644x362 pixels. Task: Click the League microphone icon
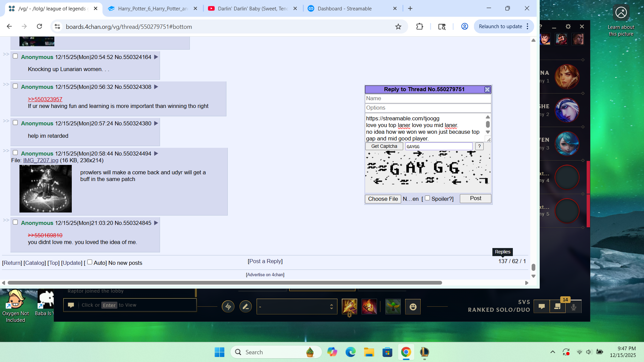(574, 307)
